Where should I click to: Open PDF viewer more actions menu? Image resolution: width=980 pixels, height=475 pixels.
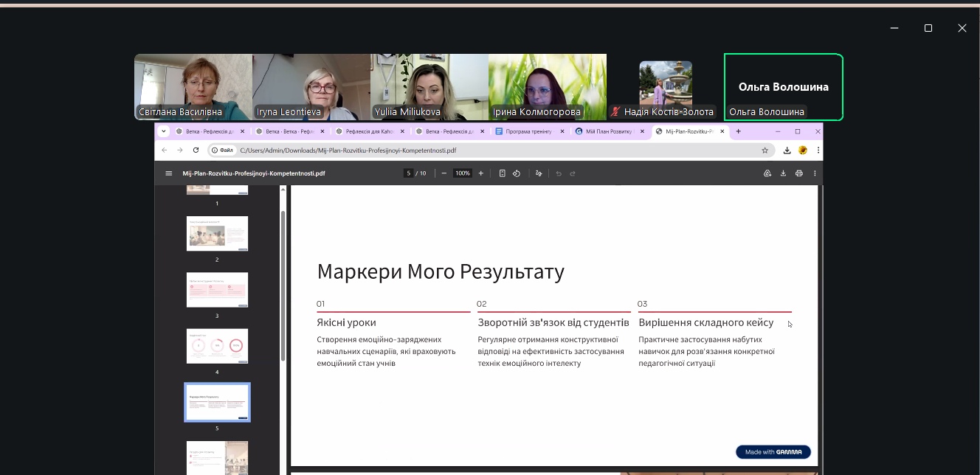point(815,173)
